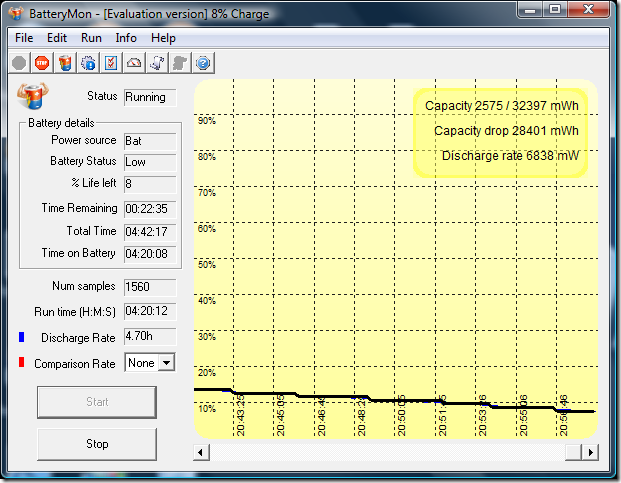Click the graph scrollbar right arrow
The width and height of the screenshot is (621, 483).
pos(590,452)
